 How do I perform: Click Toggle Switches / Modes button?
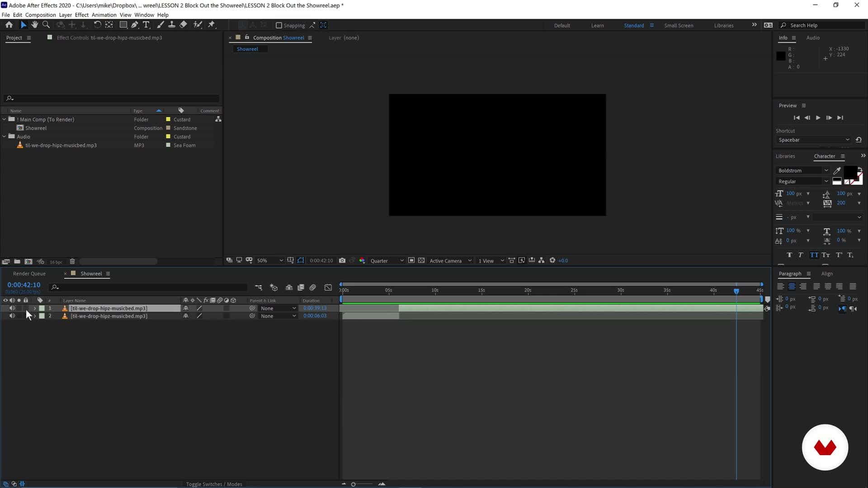coord(214,484)
